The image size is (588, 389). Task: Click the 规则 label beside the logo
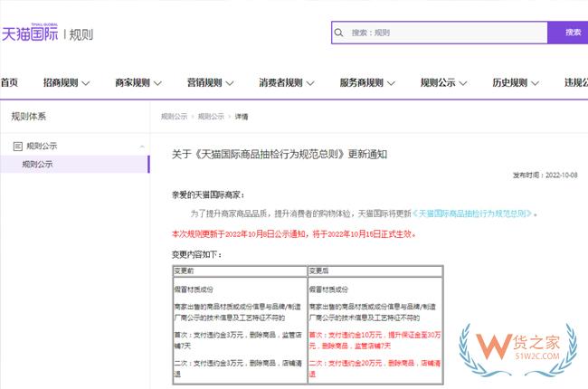click(x=81, y=35)
